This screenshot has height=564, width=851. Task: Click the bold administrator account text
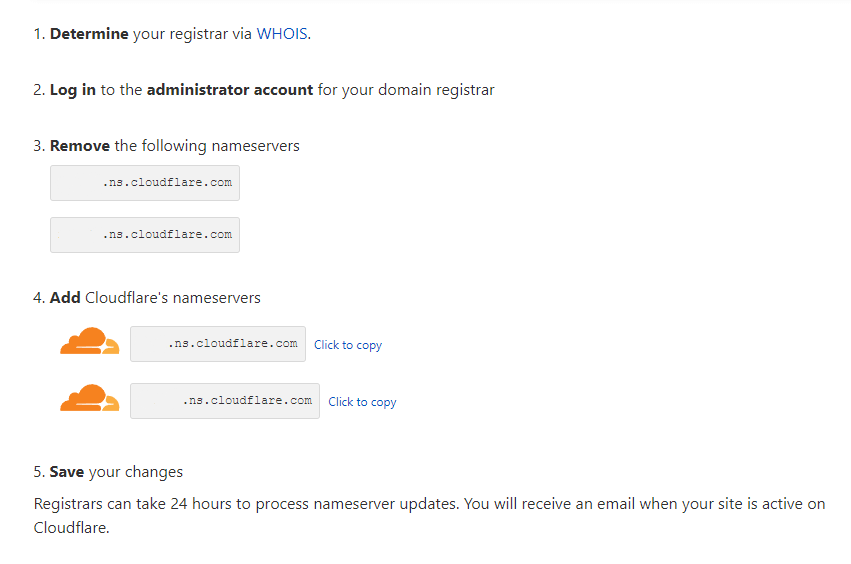pos(230,90)
